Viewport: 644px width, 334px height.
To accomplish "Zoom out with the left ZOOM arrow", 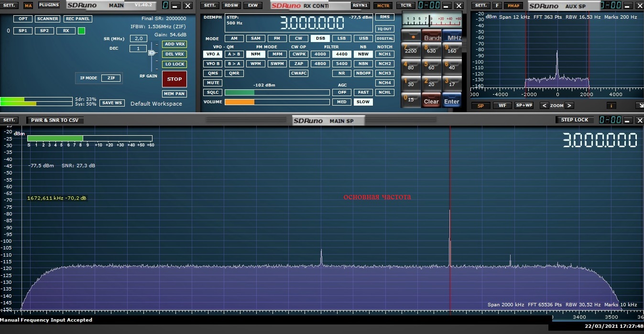I will 544,106.
